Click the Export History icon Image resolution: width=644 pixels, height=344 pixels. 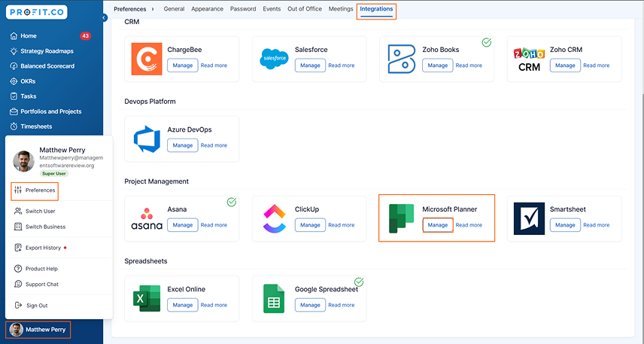pyautogui.click(x=17, y=248)
